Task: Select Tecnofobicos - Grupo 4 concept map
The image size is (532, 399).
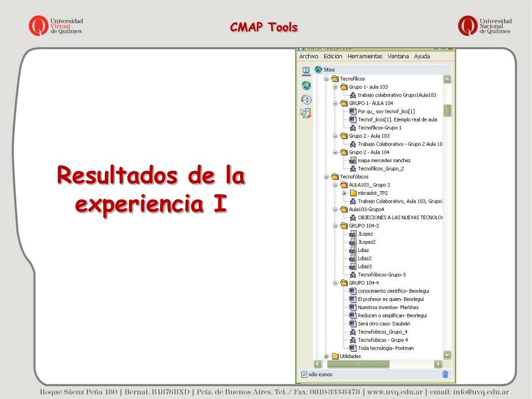Action: coord(383,340)
